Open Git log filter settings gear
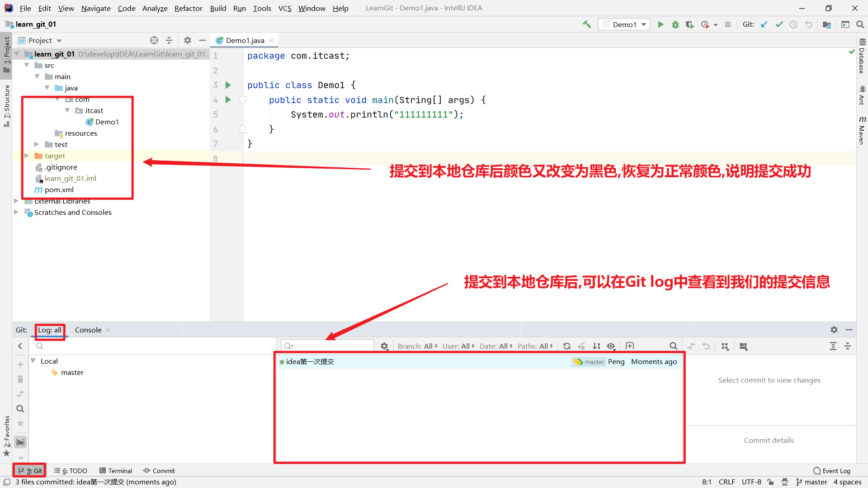 point(384,346)
